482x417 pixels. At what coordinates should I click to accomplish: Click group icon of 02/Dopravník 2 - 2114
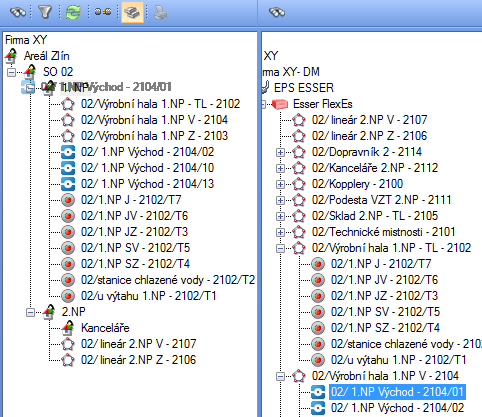coord(299,152)
